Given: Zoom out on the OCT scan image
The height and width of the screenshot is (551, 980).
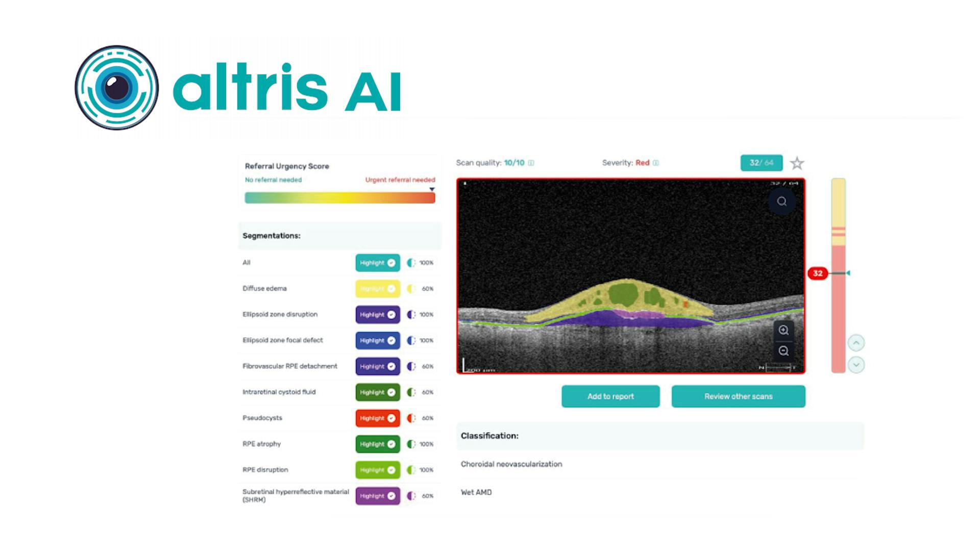Looking at the screenshot, I should [x=783, y=350].
